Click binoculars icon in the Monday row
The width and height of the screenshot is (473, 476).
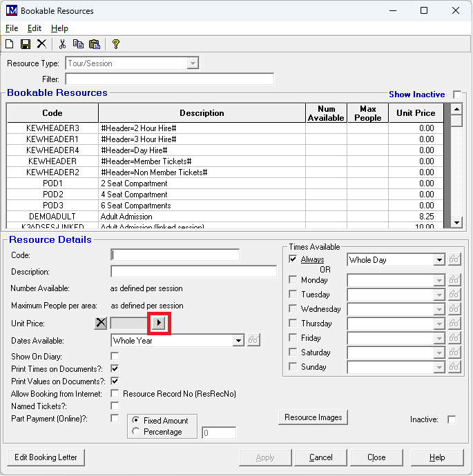[454, 279]
